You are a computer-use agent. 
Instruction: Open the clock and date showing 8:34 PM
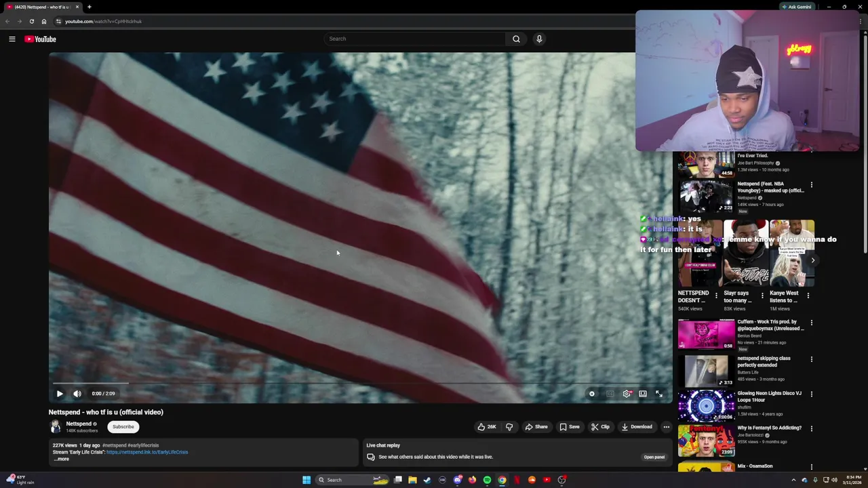[852, 480]
